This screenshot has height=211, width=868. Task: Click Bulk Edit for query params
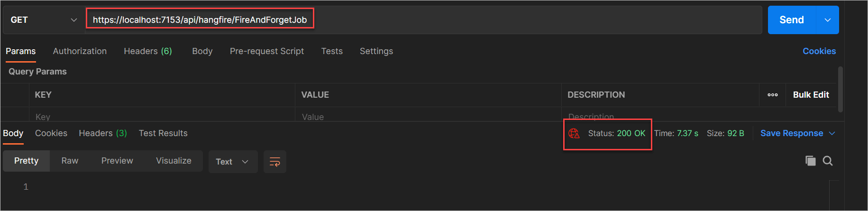811,95
